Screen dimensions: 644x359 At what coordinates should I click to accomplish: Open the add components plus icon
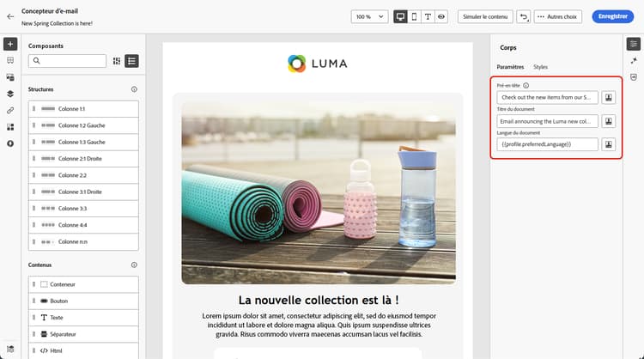point(10,44)
